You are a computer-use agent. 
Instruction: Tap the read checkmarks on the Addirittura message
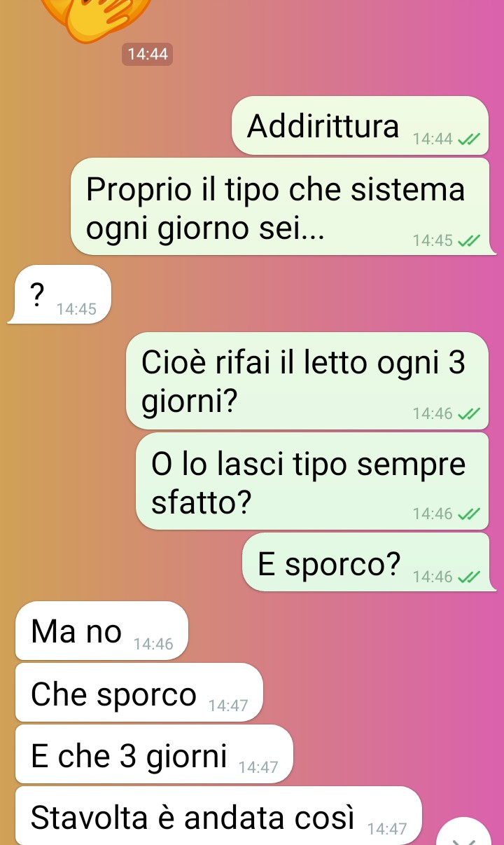coord(468,139)
